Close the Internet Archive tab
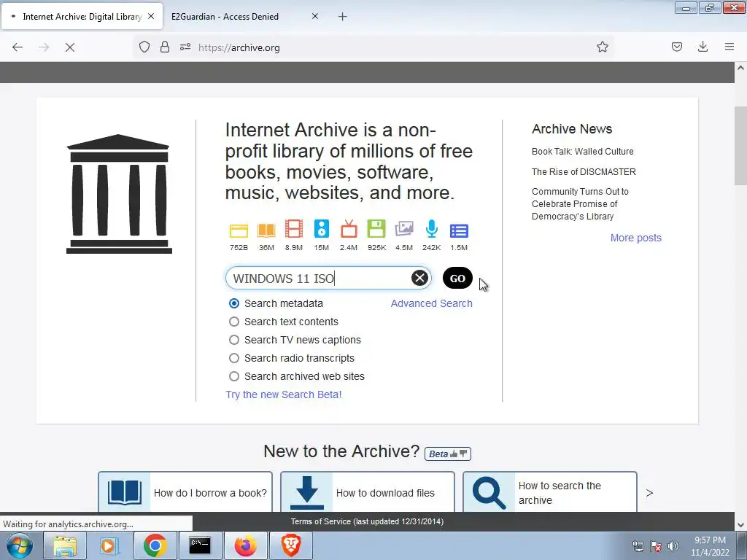 click(151, 16)
